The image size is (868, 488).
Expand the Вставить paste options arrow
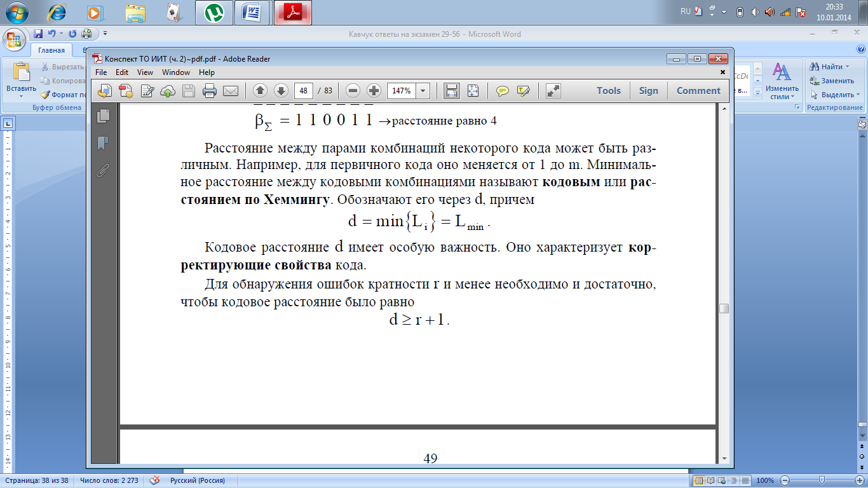[21, 97]
